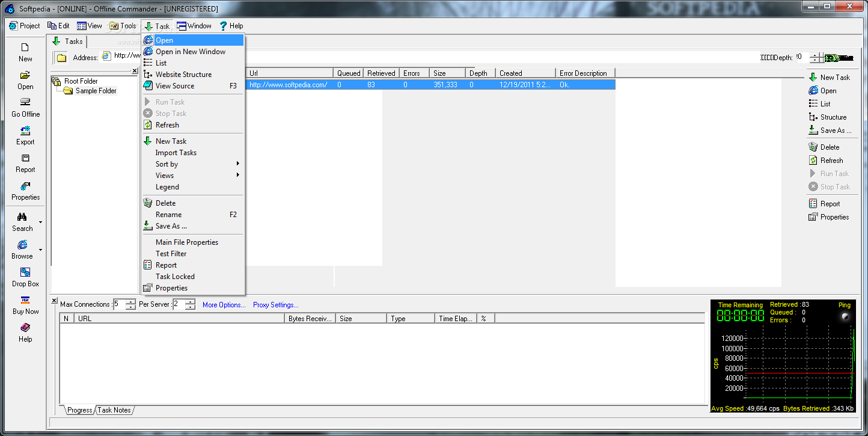Open the View menu
Screen dimensions: 868x436
click(90, 26)
